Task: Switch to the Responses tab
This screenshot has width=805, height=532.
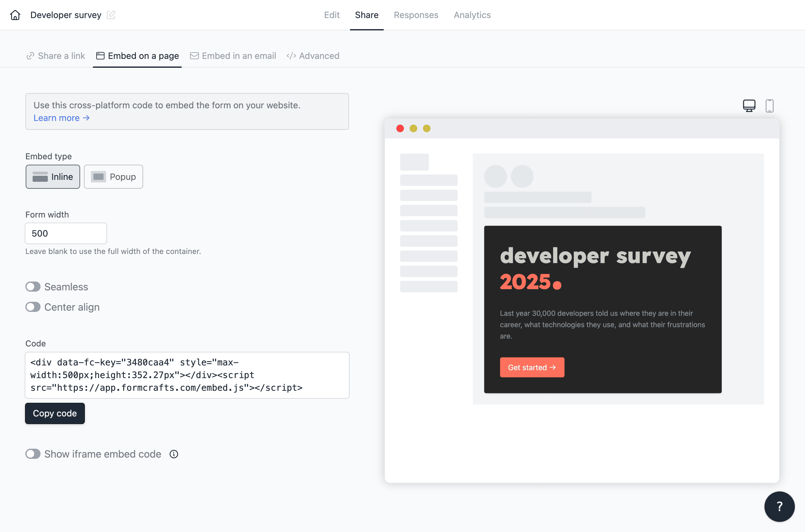Action: (416, 15)
